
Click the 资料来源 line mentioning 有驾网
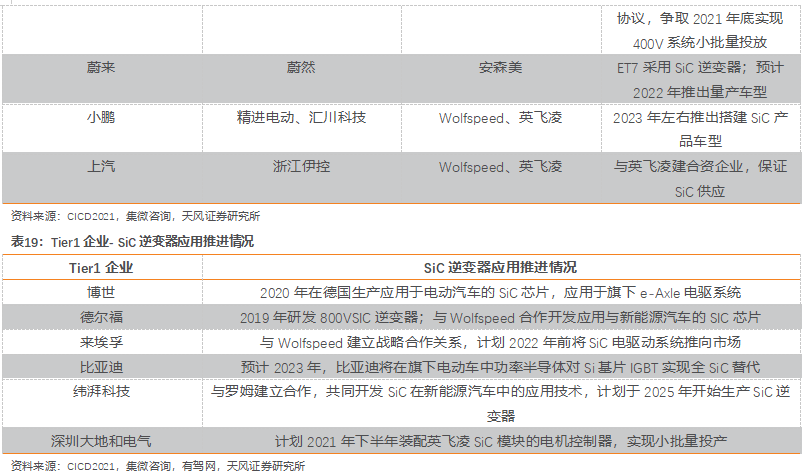(158, 466)
